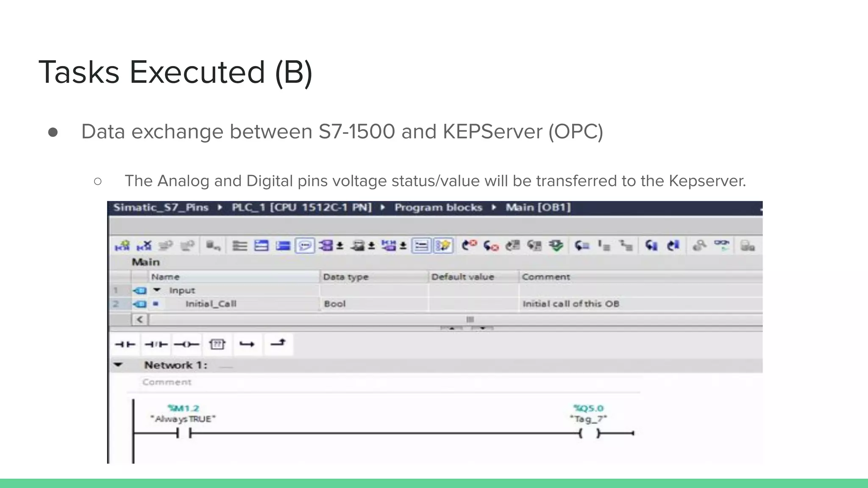The width and height of the screenshot is (868, 488).
Task: Insert an empty box instruction
Action: click(x=217, y=344)
